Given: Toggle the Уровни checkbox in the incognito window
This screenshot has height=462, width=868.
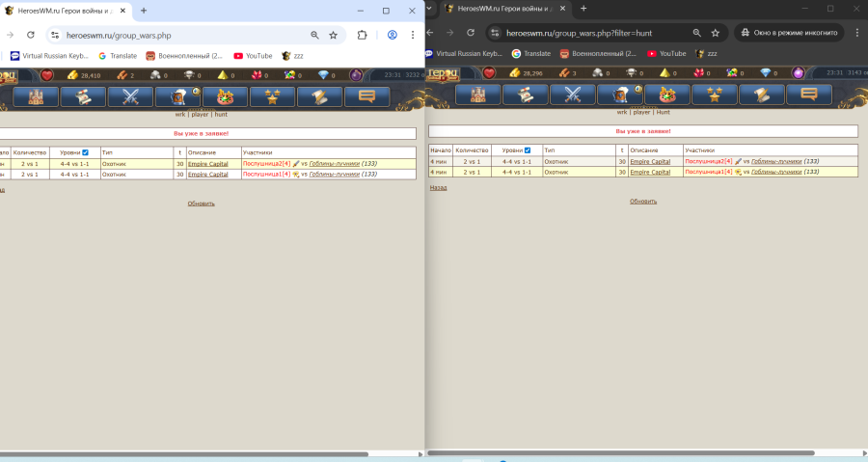Looking at the screenshot, I should pos(527,150).
